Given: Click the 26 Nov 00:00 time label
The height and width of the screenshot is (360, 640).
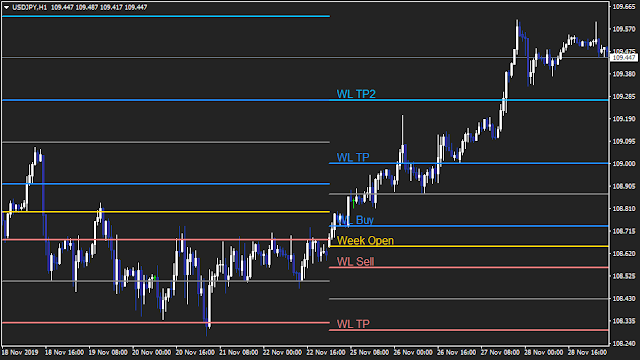Looking at the screenshot, I should pyautogui.click(x=413, y=352).
